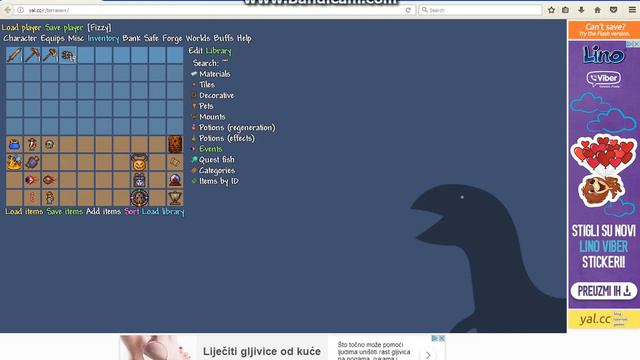
Task: Switch to the Equips tab
Action: click(x=52, y=38)
